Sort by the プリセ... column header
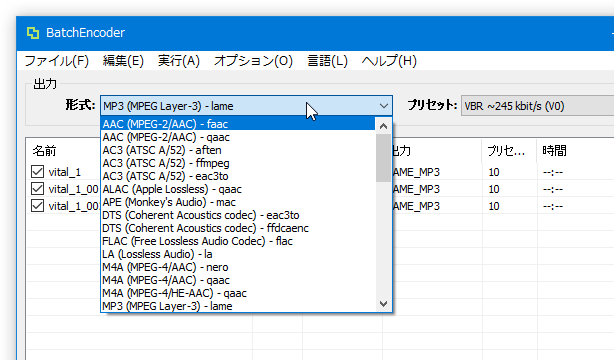614x360 pixels. [509, 150]
